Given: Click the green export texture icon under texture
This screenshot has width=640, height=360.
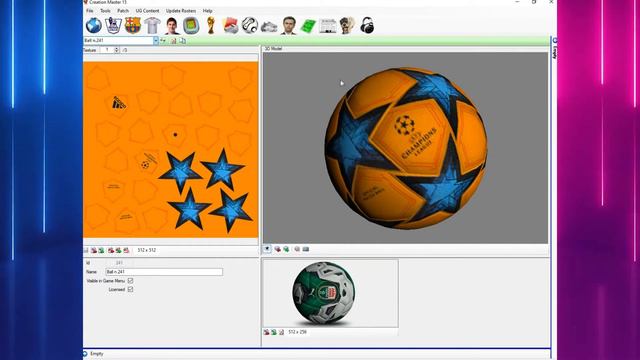Looking at the screenshot, I should pyautogui.click(x=101, y=250).
